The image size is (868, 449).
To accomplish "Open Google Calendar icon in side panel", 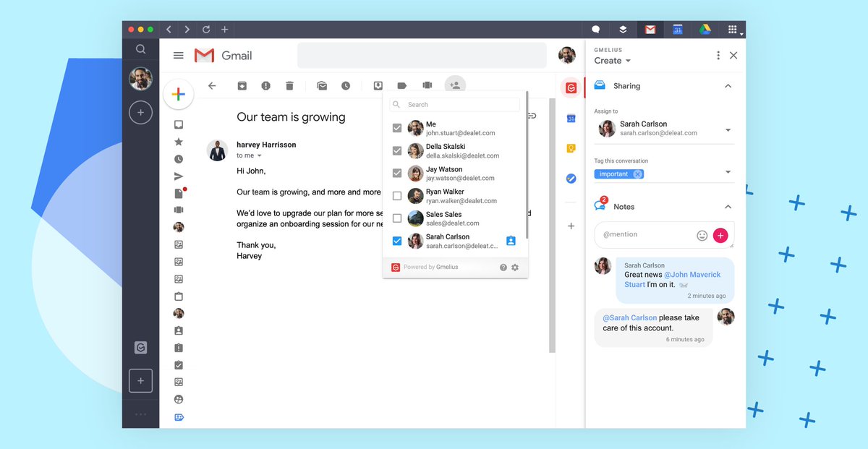I will tap(571, 119).
